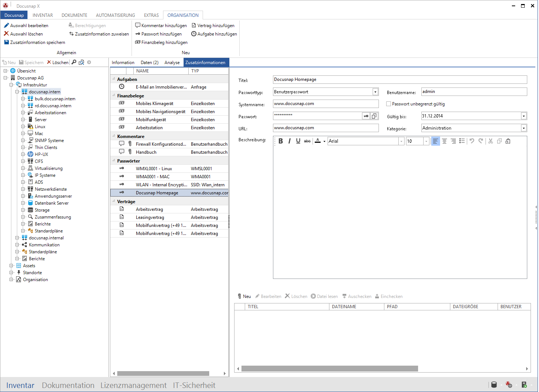The width and height of the screenshot is (539, 392).
Task: Click the paste icon in editor toolbar
Action: pos(508,141)
